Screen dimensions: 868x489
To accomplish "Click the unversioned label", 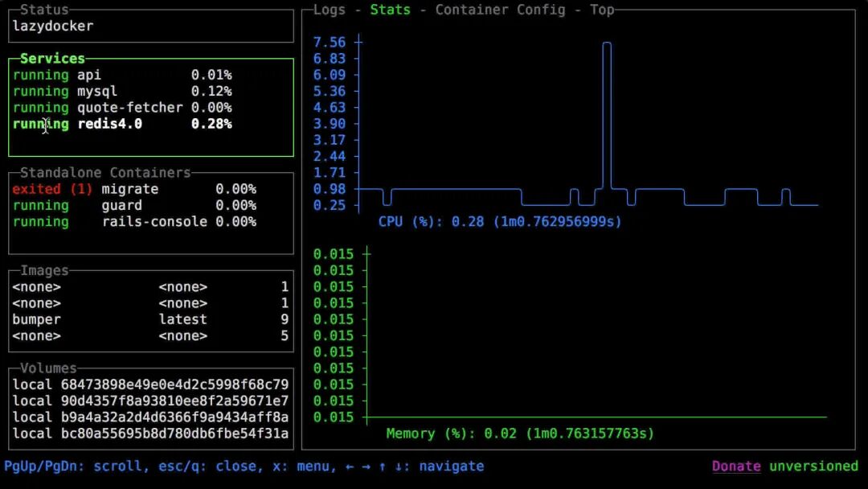I will click(x=813, y=466).
